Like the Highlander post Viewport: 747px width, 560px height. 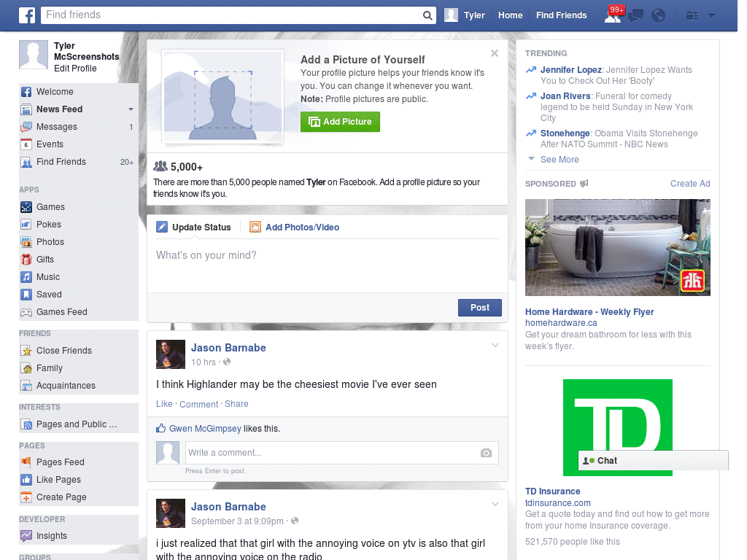pyautogui.click(x=164, y=404)
